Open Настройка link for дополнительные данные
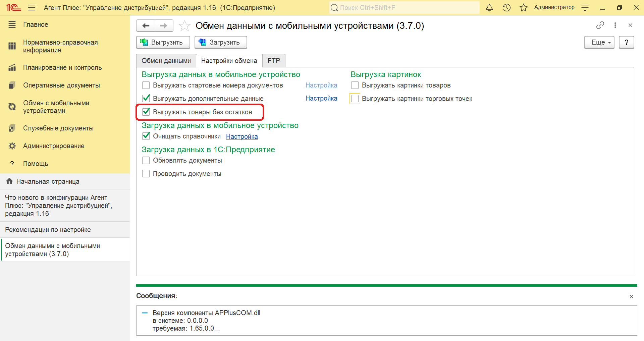Image resolution: width=644 pixels, height=341 pixels. click(321, 98)
